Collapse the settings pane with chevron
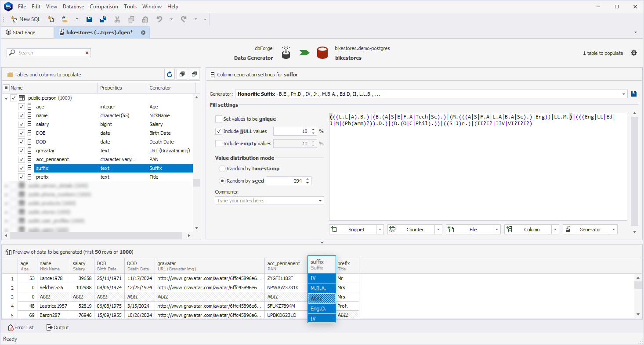Image resolution: width=644 pixels, height=345 pixels. pos(322,242)
